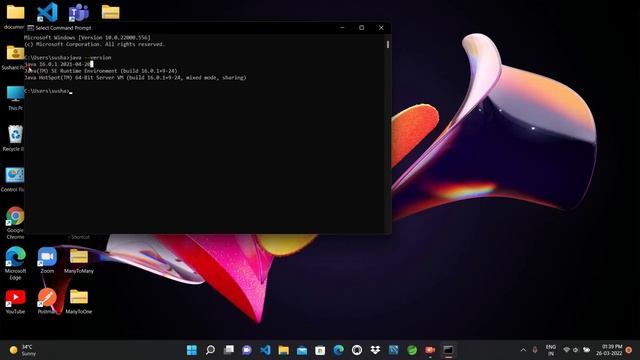Launch Microsoft Edge from the taskbar

[338, 350]
